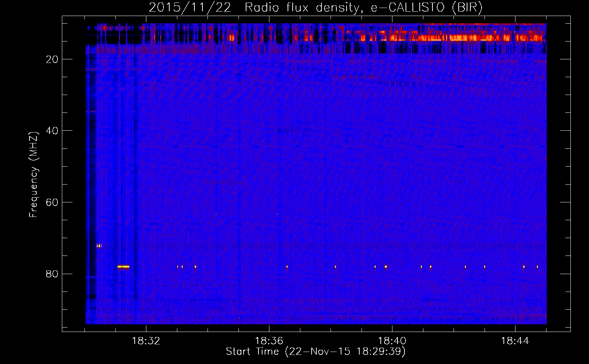Click the 20 MHz tick label
This screenshot has height=364, width=589.
52,59
